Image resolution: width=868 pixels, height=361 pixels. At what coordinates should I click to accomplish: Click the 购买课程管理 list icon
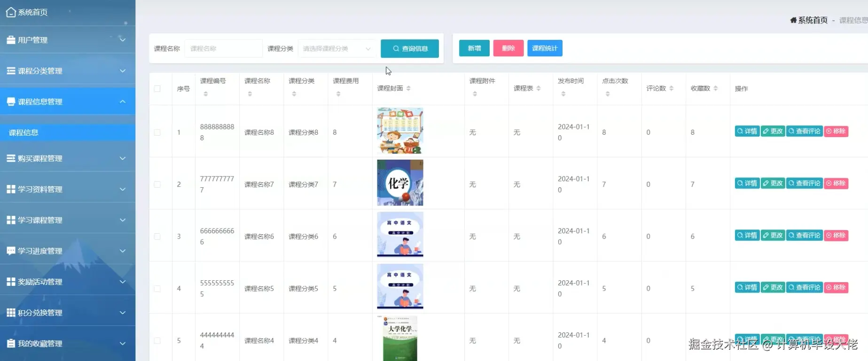coord(11,158)
